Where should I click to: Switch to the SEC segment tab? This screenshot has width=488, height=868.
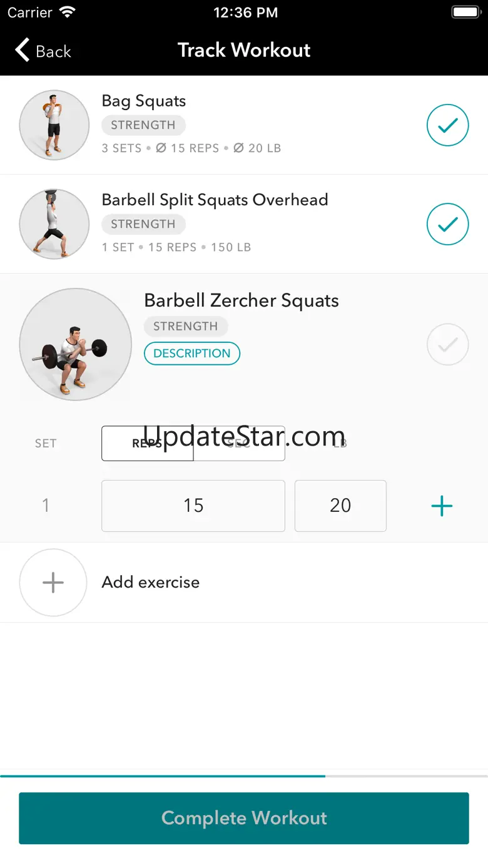239,444
